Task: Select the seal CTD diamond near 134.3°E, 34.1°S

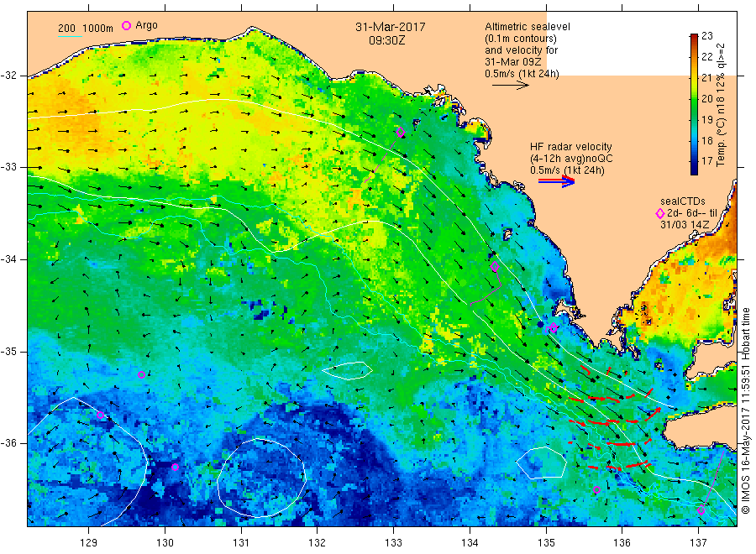Action: click(x=495, y=266)
